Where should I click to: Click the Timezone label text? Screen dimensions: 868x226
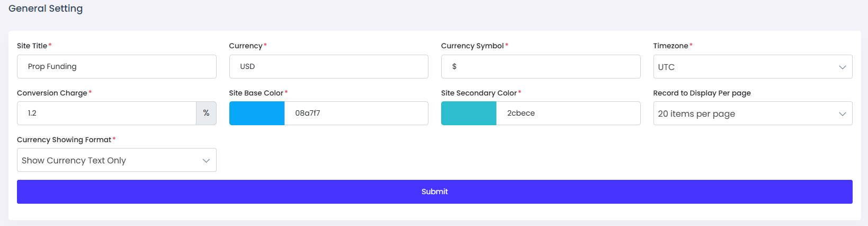[670, 46]
